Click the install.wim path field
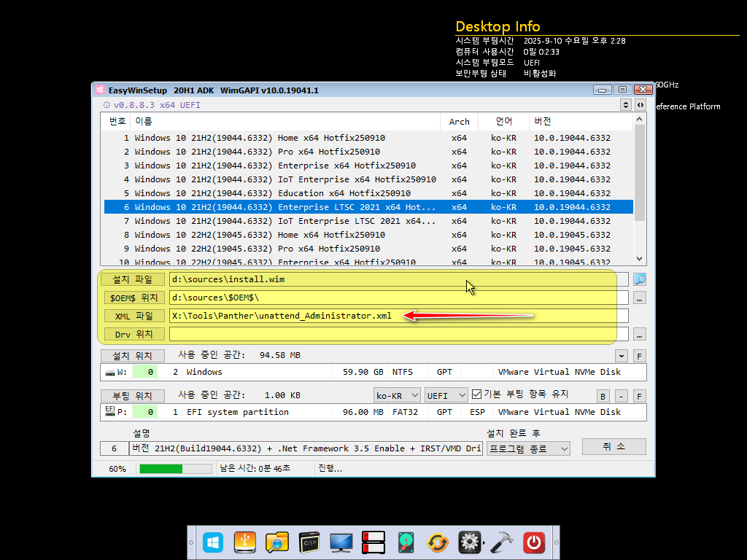 [398, 279]
